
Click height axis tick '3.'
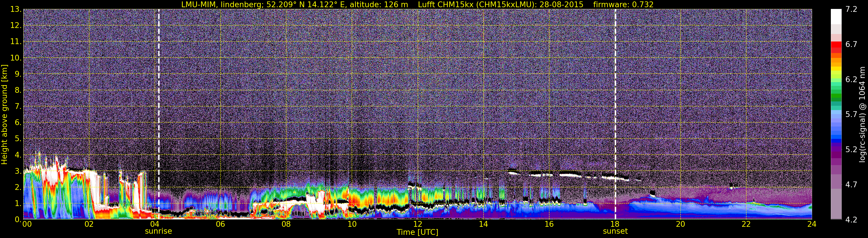(18, 171)
